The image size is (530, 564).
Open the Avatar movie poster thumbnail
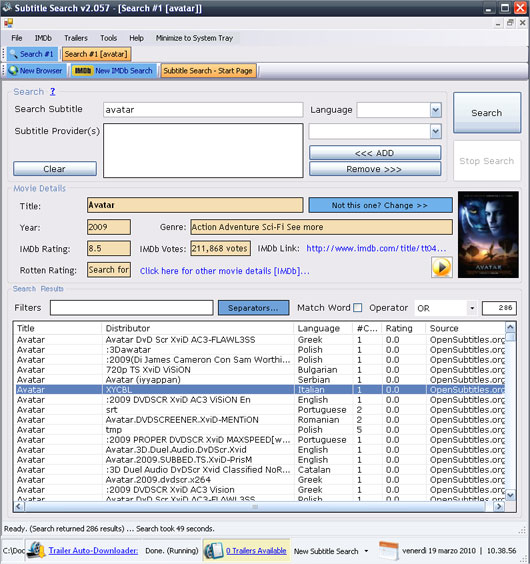pos(488,235)
